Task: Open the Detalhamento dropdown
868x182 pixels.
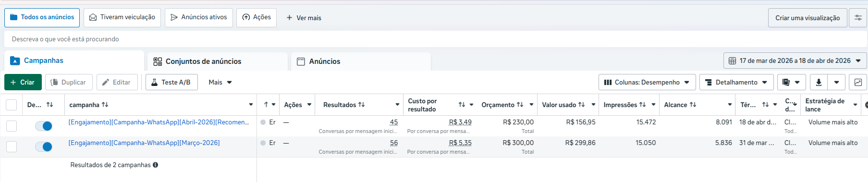Action: 736,82
